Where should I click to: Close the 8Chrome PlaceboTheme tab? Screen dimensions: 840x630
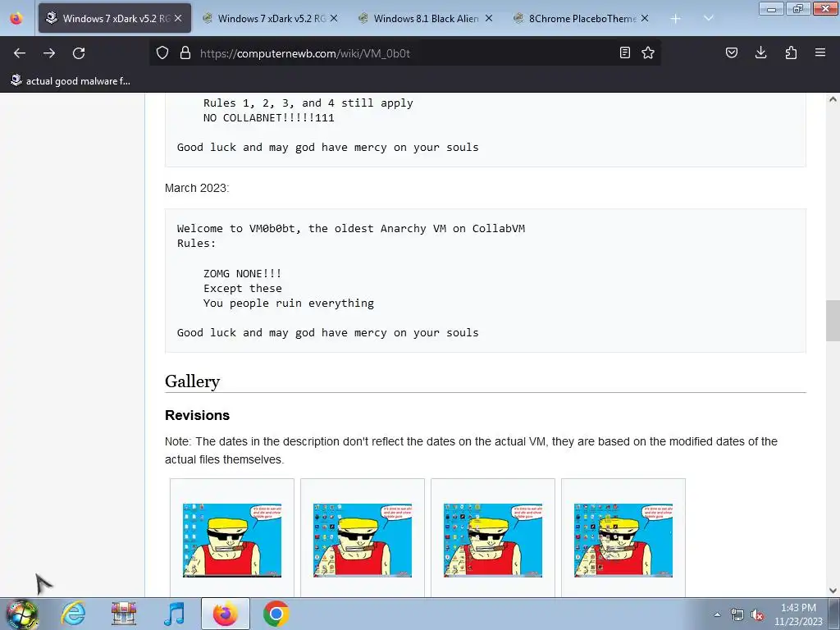(x=645, y=18)
